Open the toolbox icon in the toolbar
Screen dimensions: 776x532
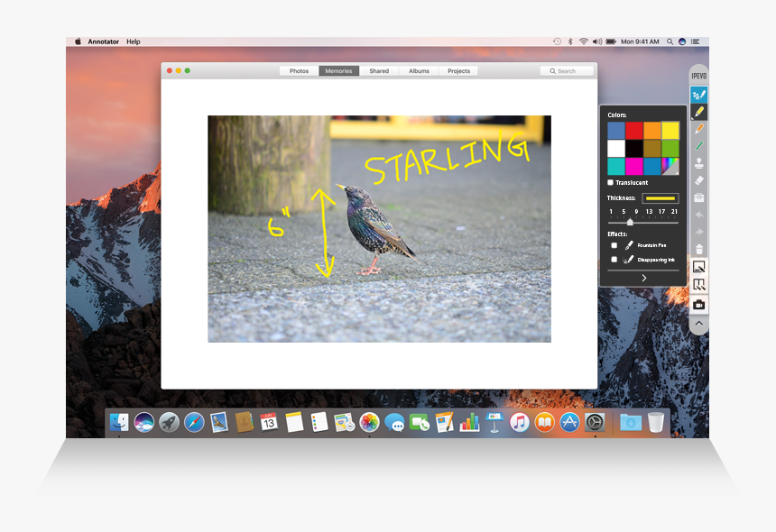pyautogui.click(x=698, y=197)
